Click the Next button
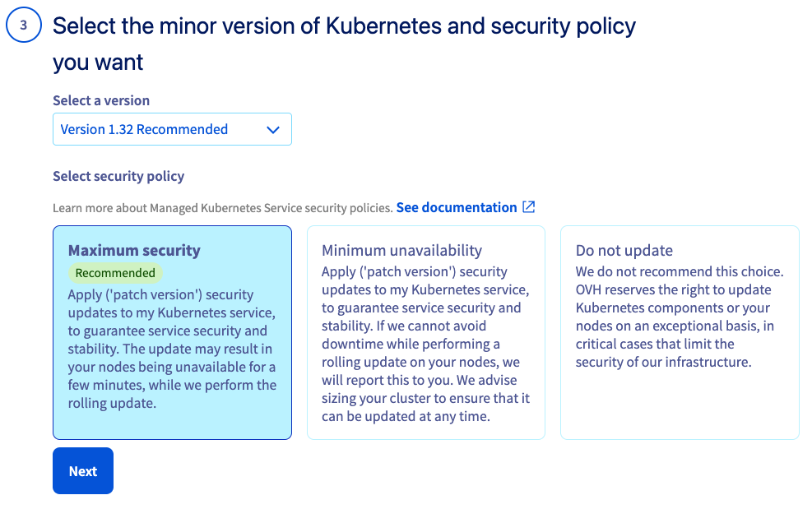 83,470
